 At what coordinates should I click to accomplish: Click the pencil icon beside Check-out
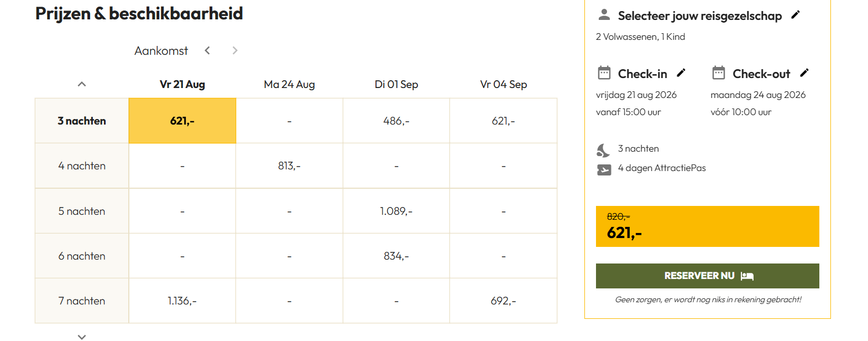click(804, 73)
